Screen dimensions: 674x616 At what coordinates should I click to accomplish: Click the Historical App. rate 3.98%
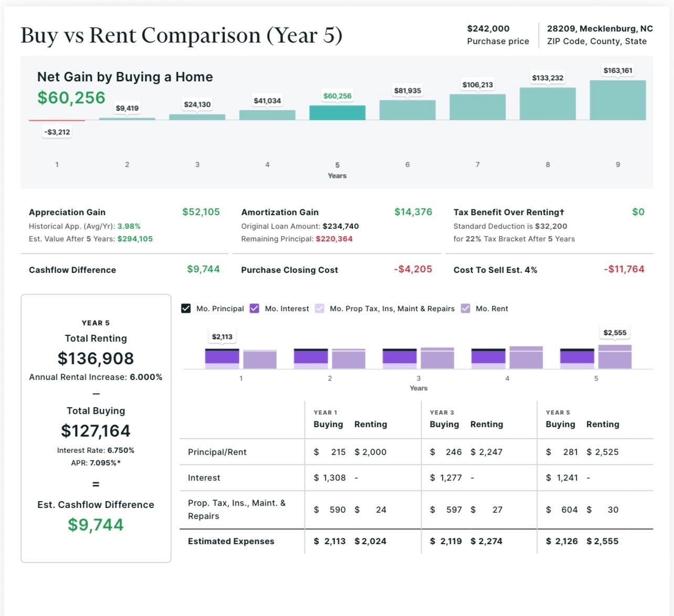click(x=129, y=226)
